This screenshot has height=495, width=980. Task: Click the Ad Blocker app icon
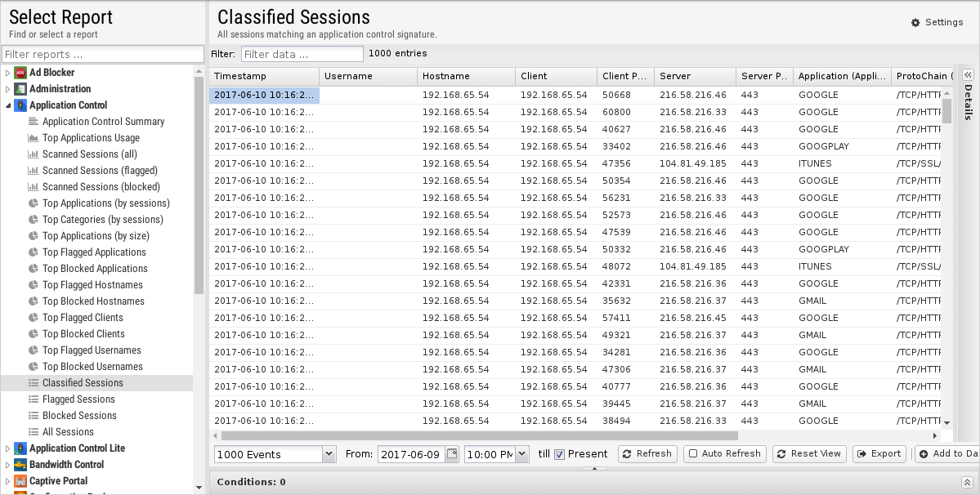click(x=20, y=73)
